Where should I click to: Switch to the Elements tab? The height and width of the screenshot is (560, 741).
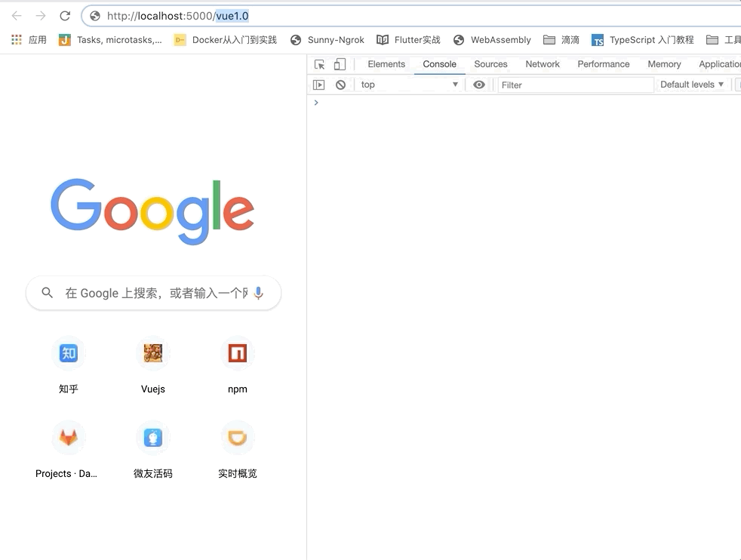tap(386, 64)
